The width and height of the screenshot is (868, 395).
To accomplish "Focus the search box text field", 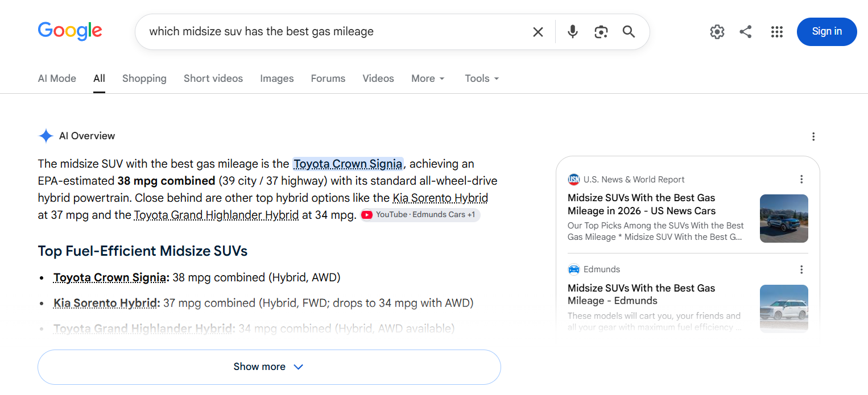I will (x=336, y=32).
